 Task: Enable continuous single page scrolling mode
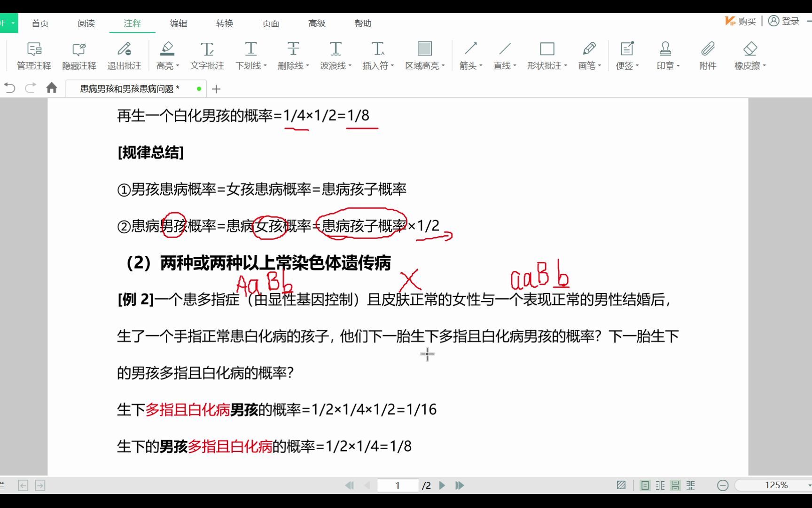[x=675, y=485]
